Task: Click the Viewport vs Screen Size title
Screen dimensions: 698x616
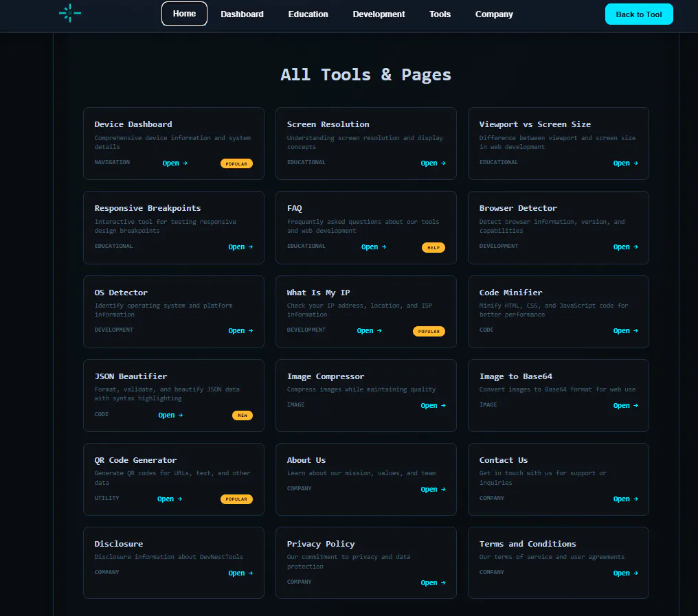Action: (x=535, y=124)
